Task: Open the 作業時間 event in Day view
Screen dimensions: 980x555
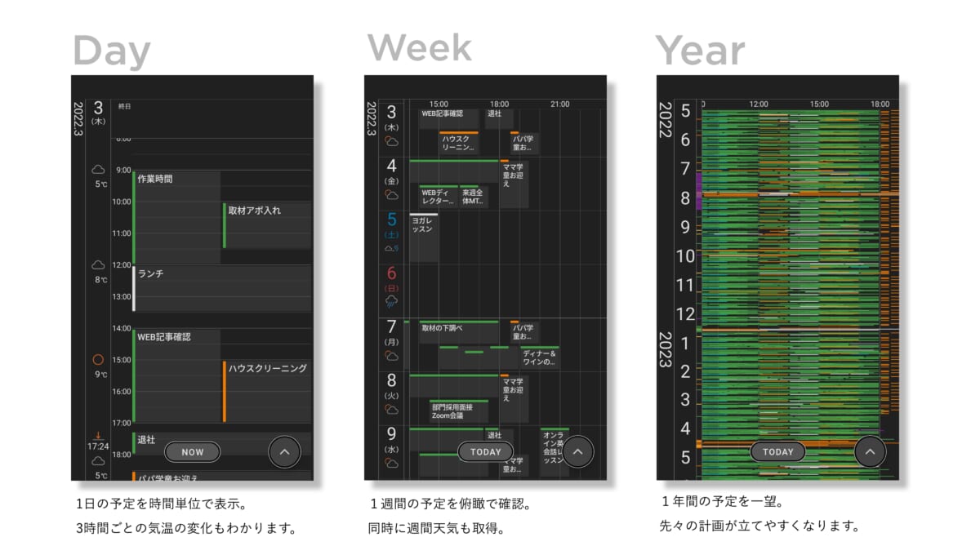Action: point(176,217)
